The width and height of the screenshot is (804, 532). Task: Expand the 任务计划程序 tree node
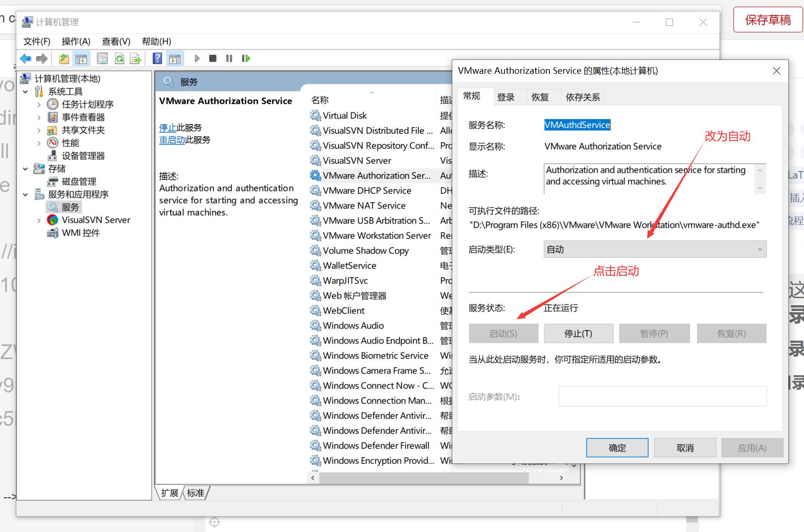click(x=39, y=104)
